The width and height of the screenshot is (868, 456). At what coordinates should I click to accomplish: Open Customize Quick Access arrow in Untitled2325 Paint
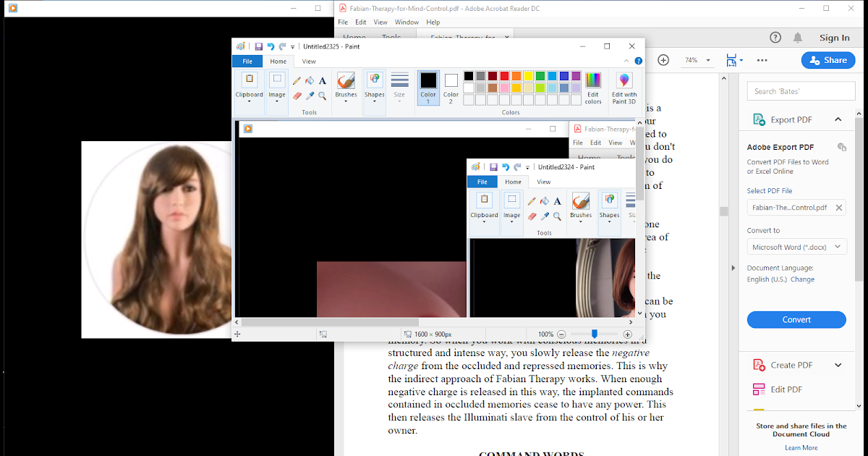(292, 47)
